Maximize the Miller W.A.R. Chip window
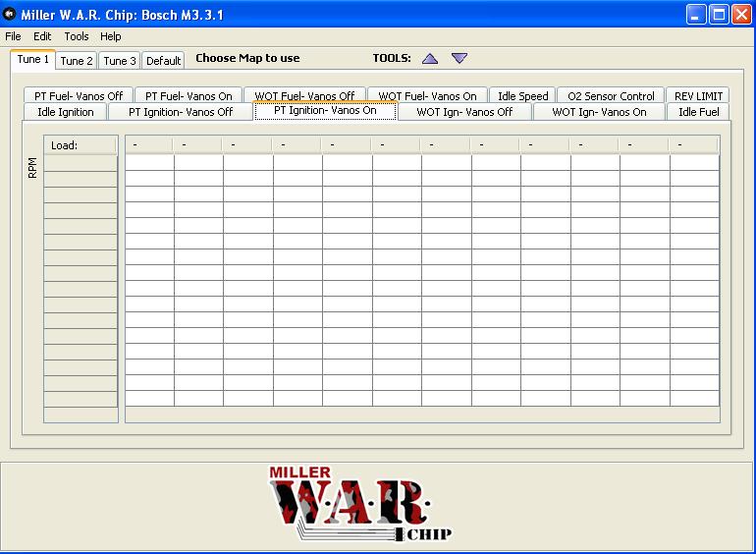This screenshot has width=756, height=554. pyautogui.click(x=719, y=14)
